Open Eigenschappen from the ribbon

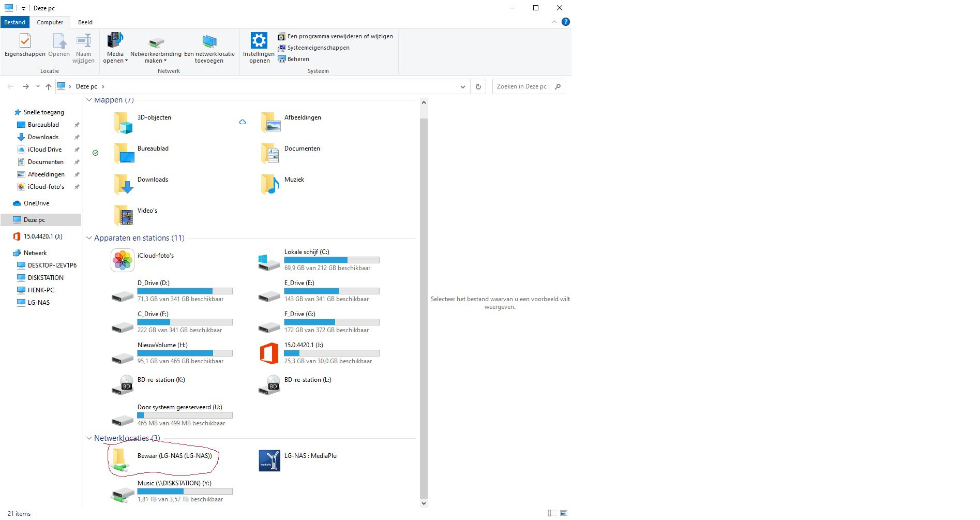(x=25, y=44)
